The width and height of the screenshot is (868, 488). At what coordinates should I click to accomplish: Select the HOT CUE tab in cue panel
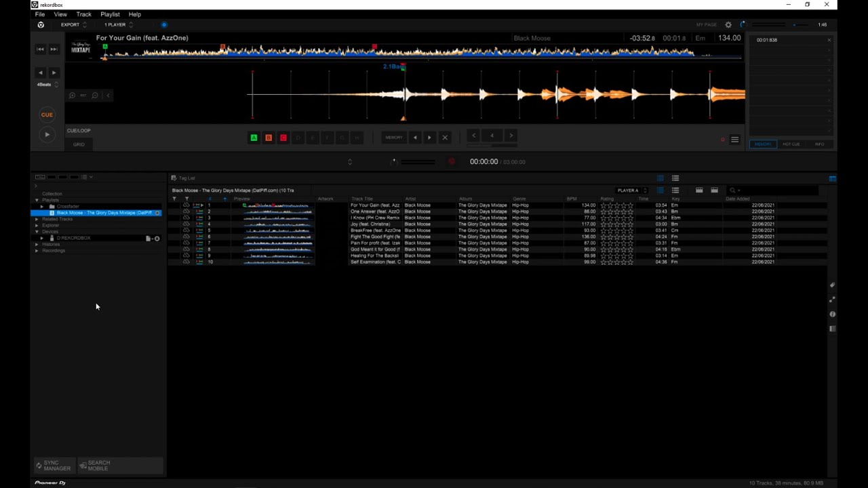point(791,144)
